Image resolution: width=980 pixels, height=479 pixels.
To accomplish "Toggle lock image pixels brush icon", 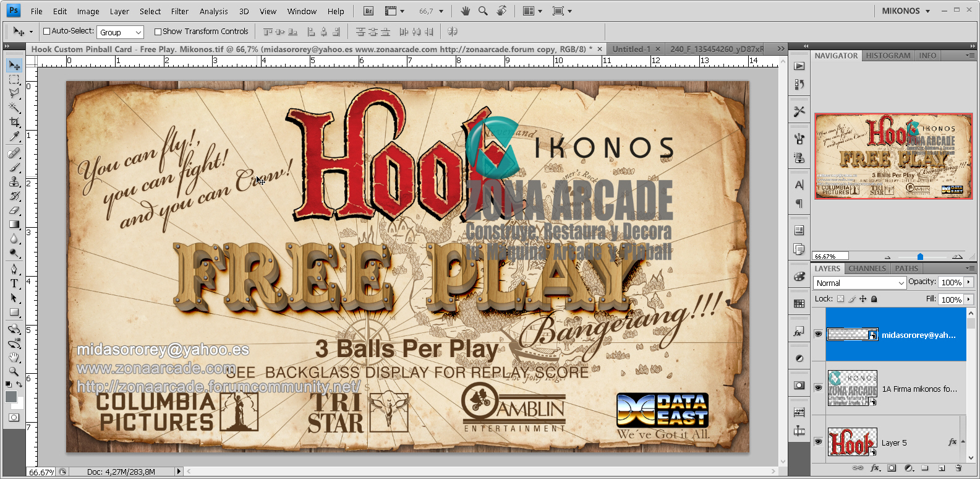I will [852, 299].
